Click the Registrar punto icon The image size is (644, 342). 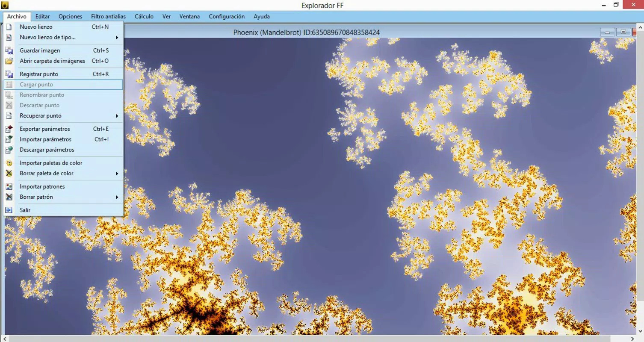(9, 74)
